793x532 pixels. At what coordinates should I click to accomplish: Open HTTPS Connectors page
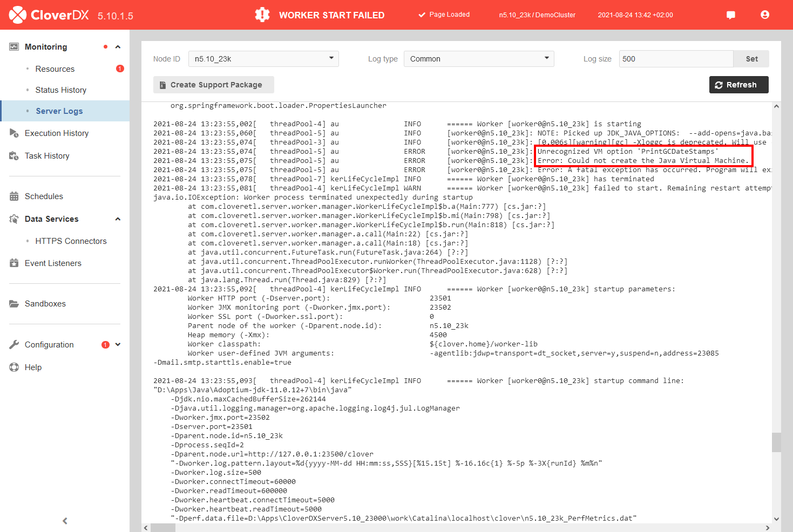71,241
